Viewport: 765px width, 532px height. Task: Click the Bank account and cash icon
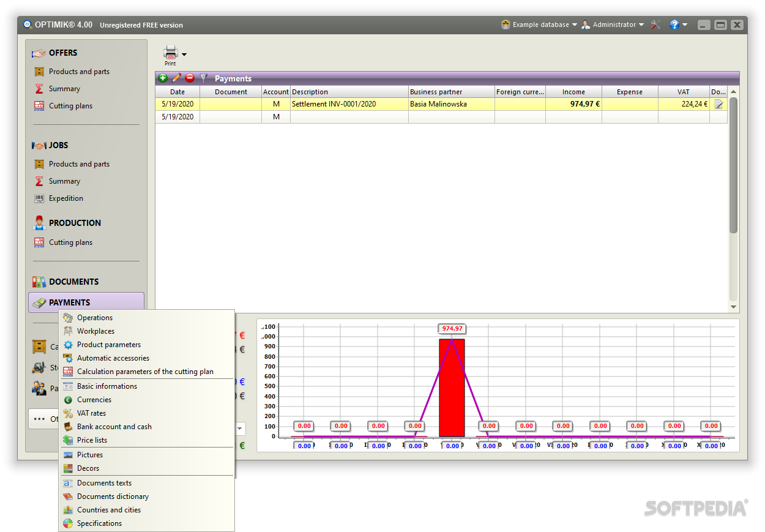(x=68, y=427)
